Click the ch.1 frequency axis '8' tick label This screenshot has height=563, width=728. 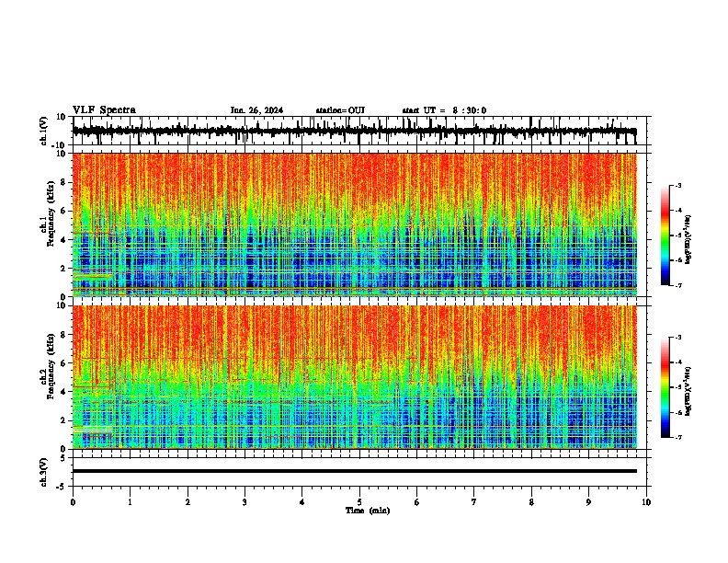point(64,182)
